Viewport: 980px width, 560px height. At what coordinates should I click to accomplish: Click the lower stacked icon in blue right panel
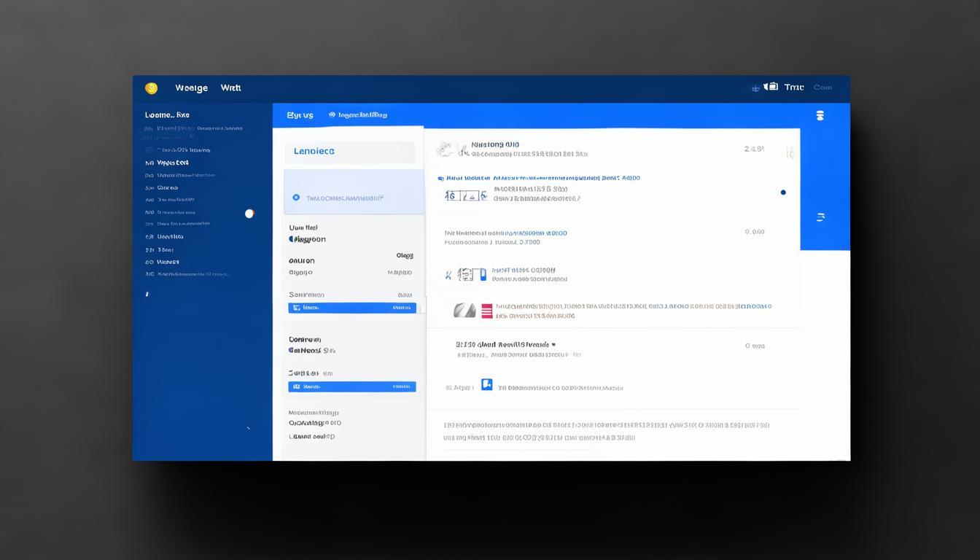coord(820,217)
